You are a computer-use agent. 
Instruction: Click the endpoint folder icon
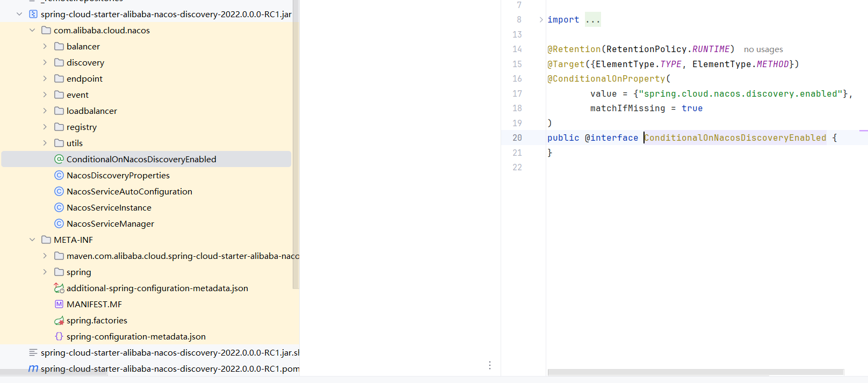[x=59, y=78]
